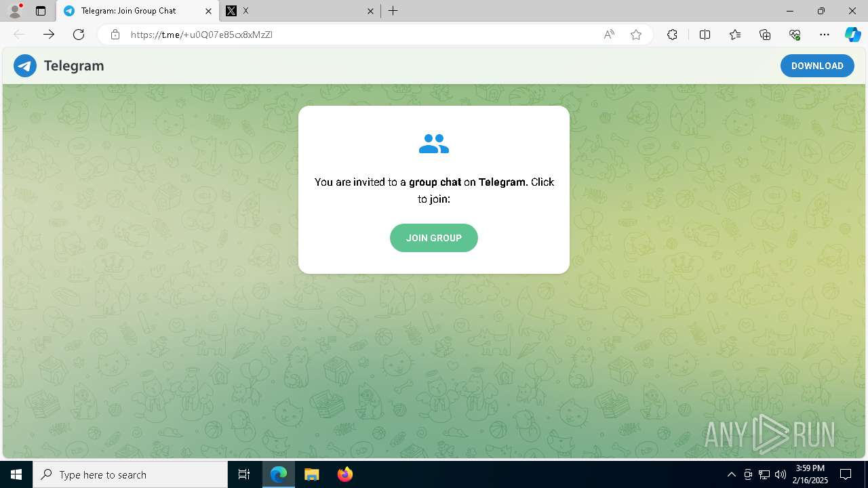Viewport: 868px width, 488px height.
Task: View site information lock icon
Action: pyautogui.click(x=115, y=35)
